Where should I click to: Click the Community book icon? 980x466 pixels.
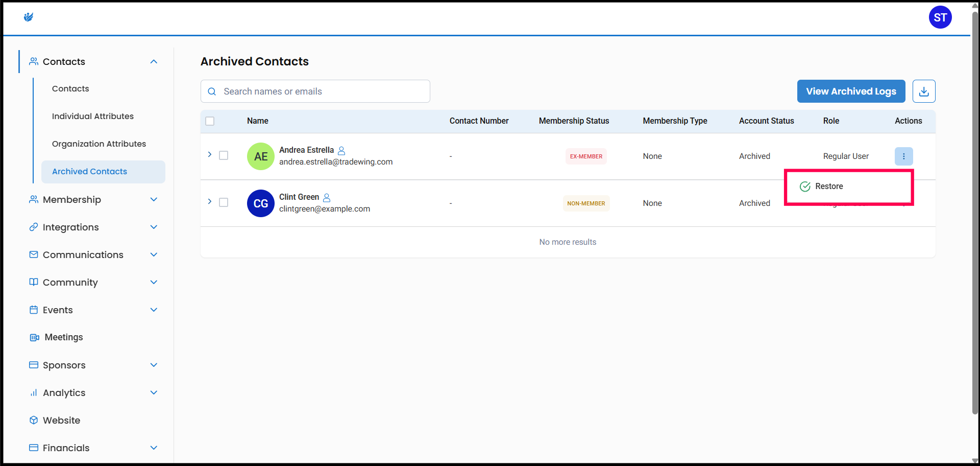click(x=34, y=282)
